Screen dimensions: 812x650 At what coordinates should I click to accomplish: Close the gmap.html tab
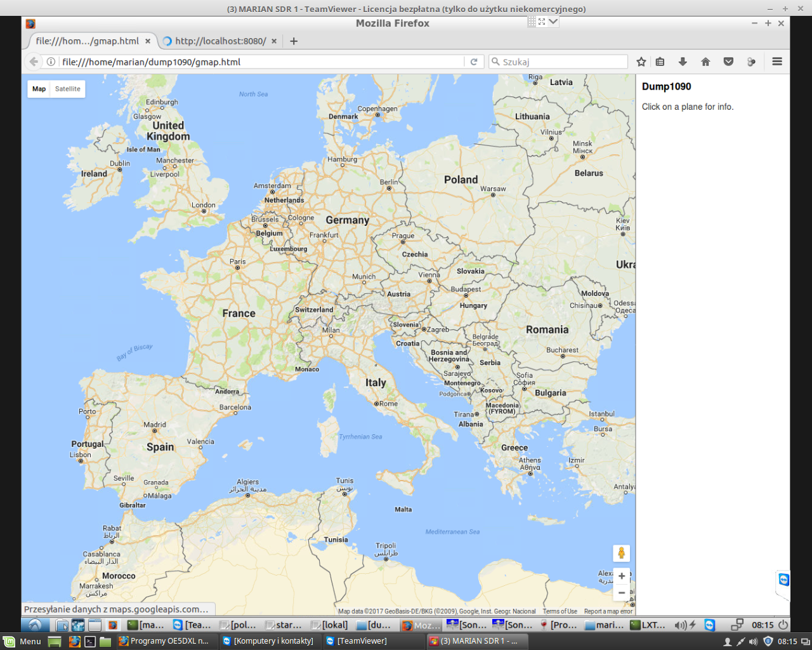click(148, 41)
